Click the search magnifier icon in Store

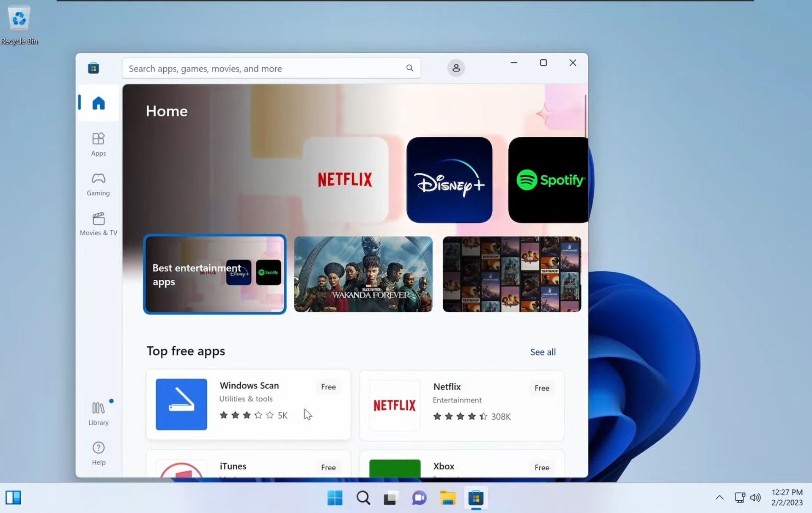click(409, 68)
